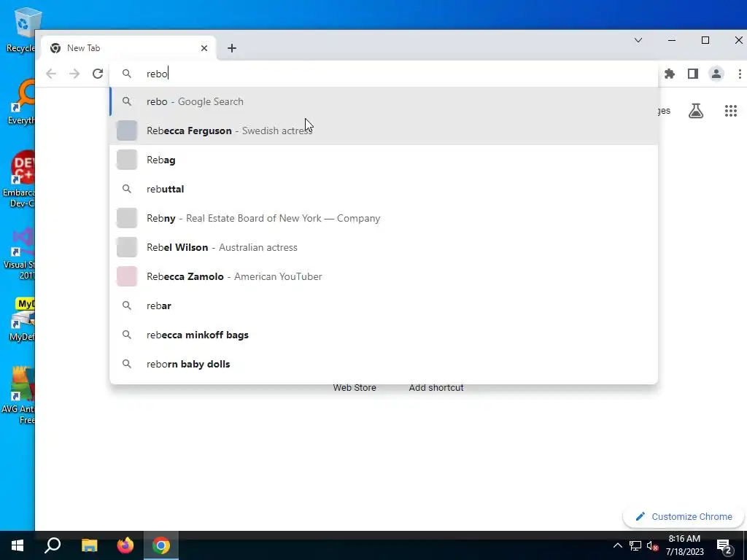
Task: Select the Rebecca Zamolo suggestion
Action: (384, 276)
